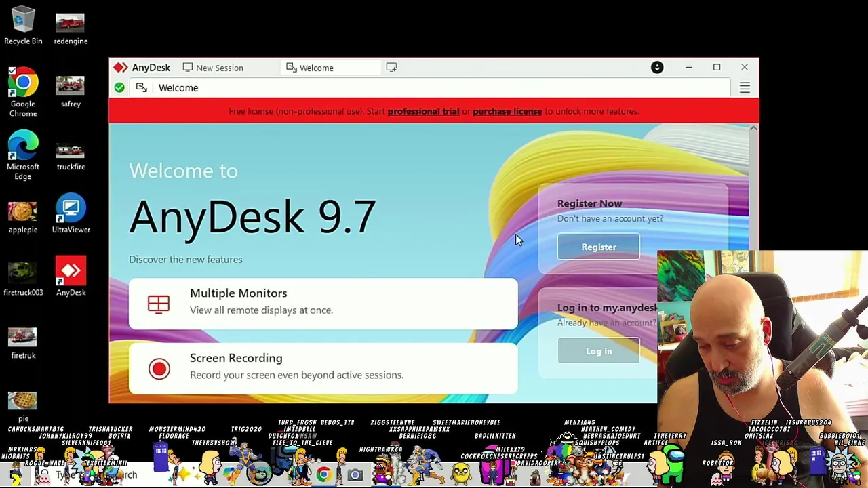Image resolution: width=868 pixels, height=488 pixels.
Task: Select the safrey desktop file
Action: tap(71, 90)
